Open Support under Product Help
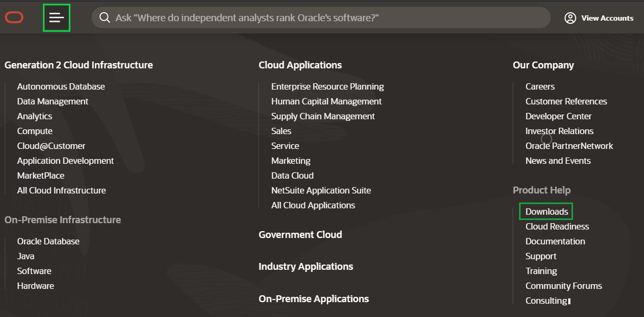This screenshot has width=644, height=317. [x=541, y=256]
